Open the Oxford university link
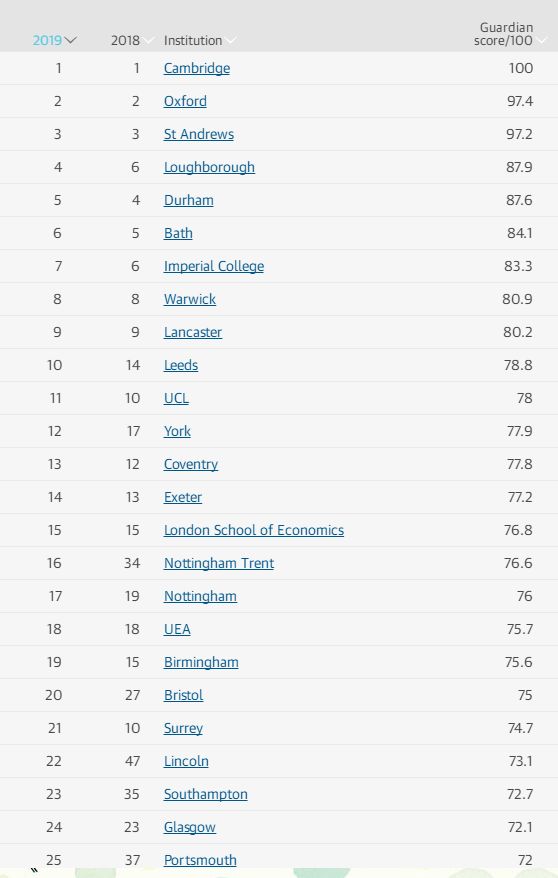This screenshot has height=878, width=558. tap(185, 101)
